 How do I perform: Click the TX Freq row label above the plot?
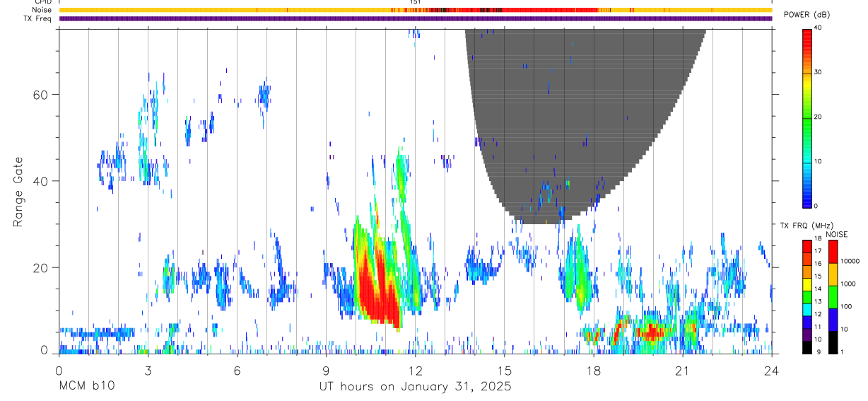pyautogui.click(x=38, y=18)
